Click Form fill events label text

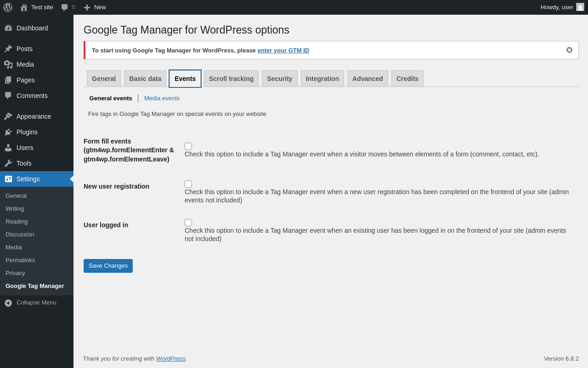pos(129,150)
